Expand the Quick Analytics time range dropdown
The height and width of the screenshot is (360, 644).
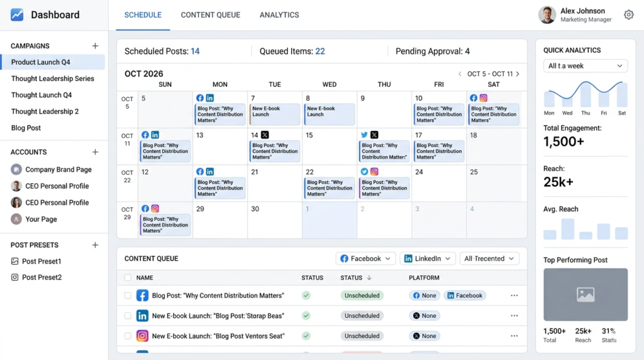tap(585, 66)
